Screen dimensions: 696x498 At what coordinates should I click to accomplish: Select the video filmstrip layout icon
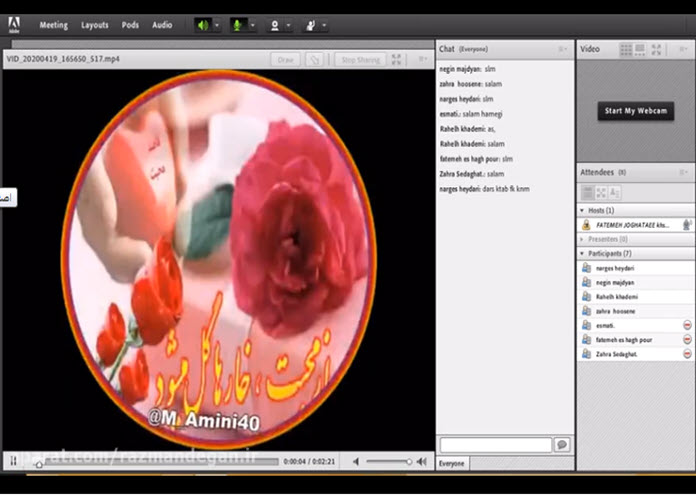[x=640, y=50]
